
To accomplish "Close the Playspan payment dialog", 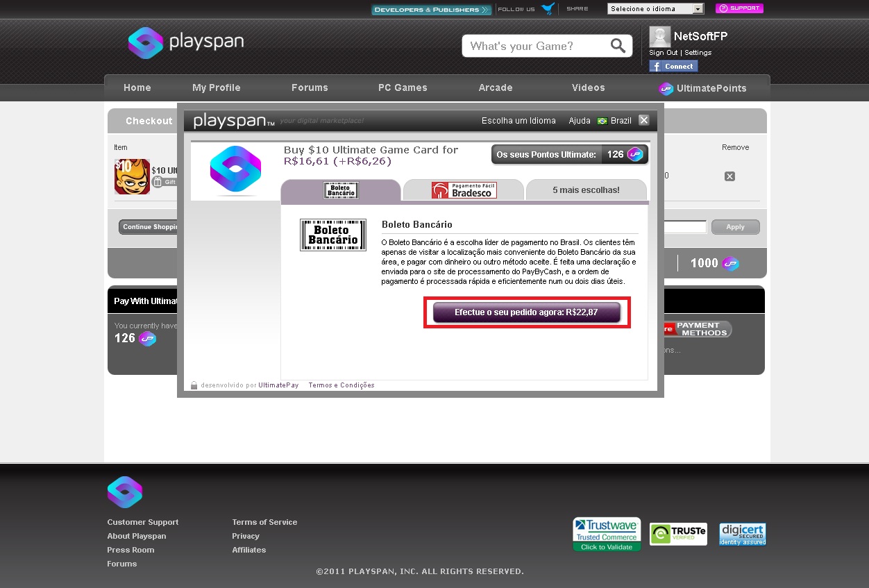I will point(644,120).
